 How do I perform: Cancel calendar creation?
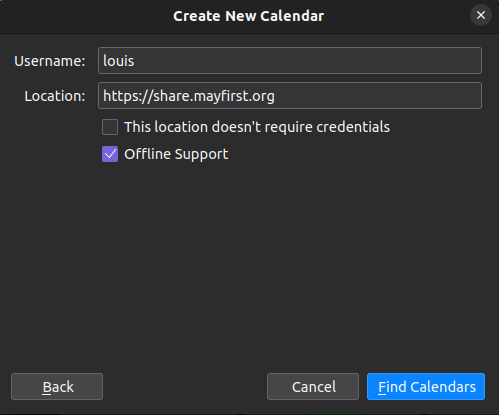coord(313,387)
